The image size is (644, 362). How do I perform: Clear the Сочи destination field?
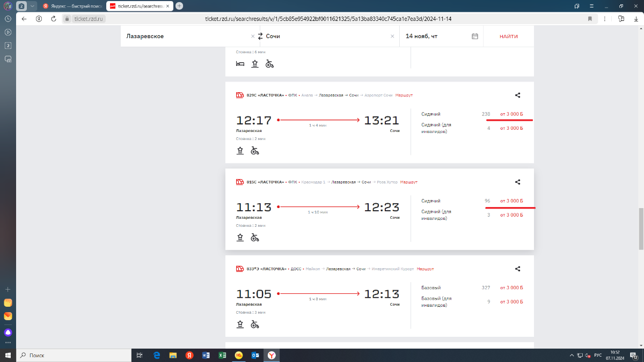point(392,36)
